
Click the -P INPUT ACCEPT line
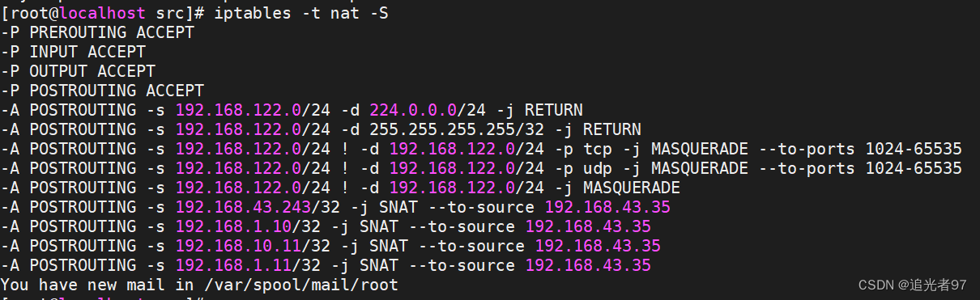[x=74, y=52]
